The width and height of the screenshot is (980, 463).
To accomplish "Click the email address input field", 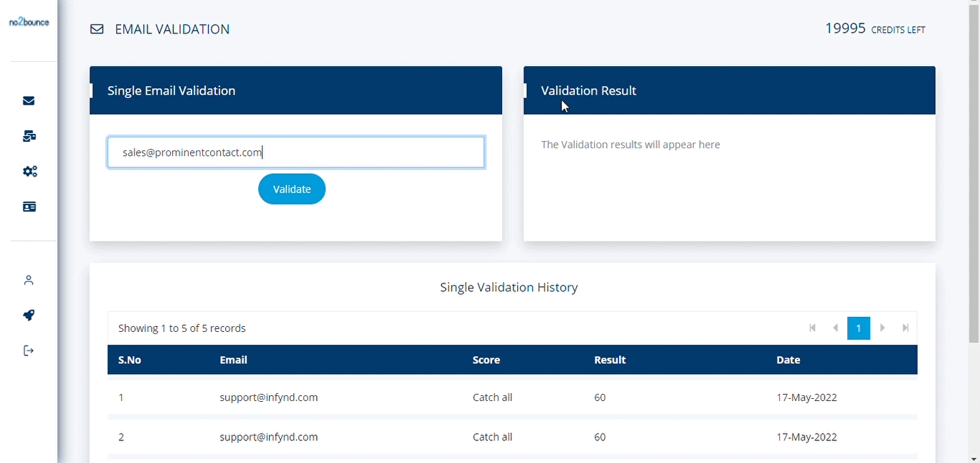I will (296, 152).
